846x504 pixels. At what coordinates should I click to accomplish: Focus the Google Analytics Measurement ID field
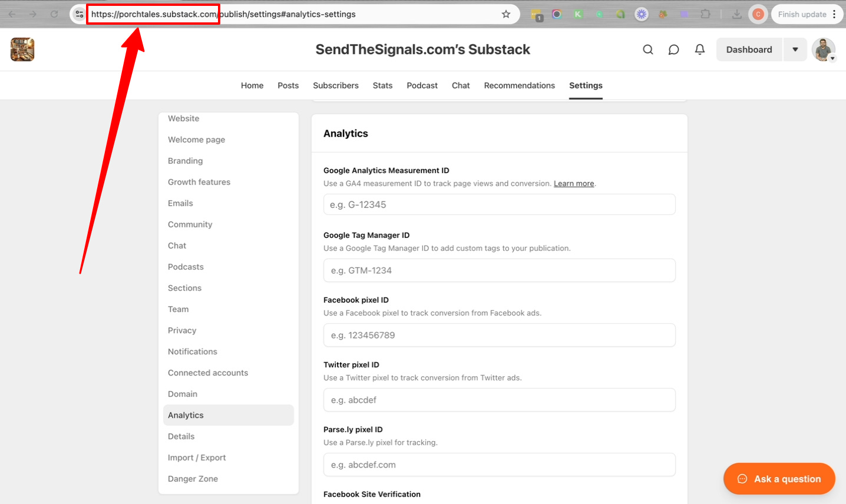(x=500, y=204)
